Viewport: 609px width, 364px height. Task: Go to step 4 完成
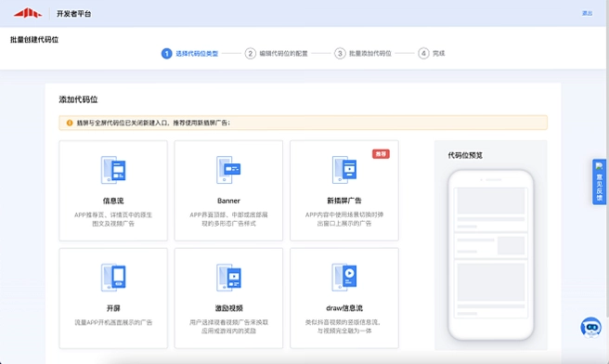click(x=431, y=53)
